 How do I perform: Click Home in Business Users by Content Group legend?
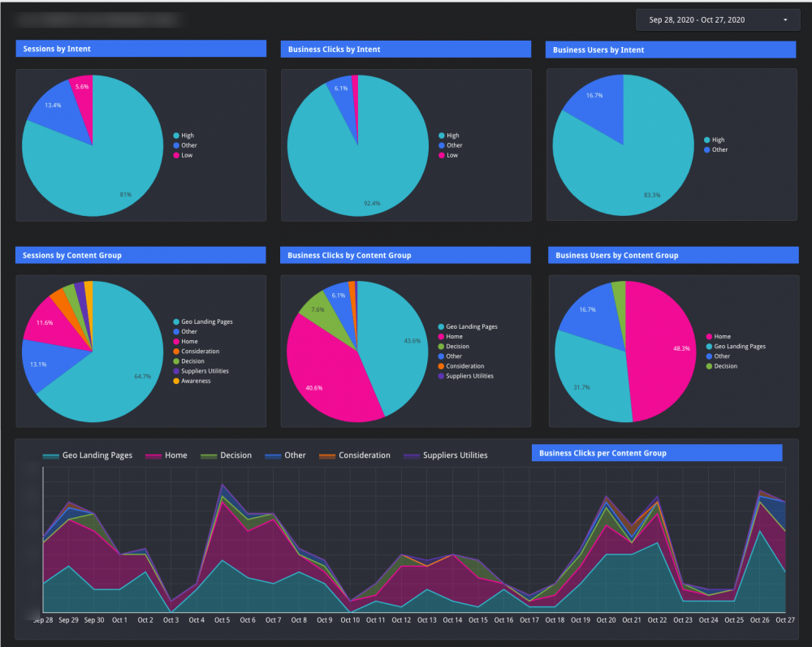[719, 336]
